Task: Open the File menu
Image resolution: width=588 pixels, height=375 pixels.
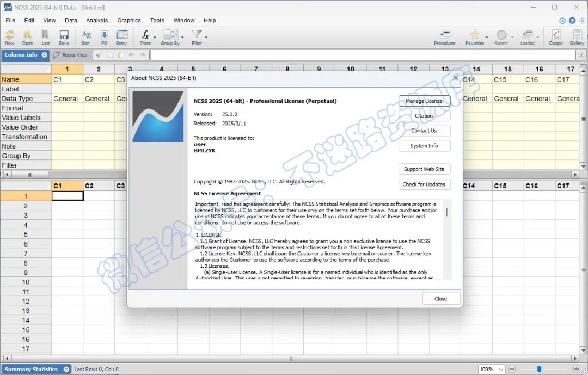Action: pyautogui.click(x=10, y=20)
